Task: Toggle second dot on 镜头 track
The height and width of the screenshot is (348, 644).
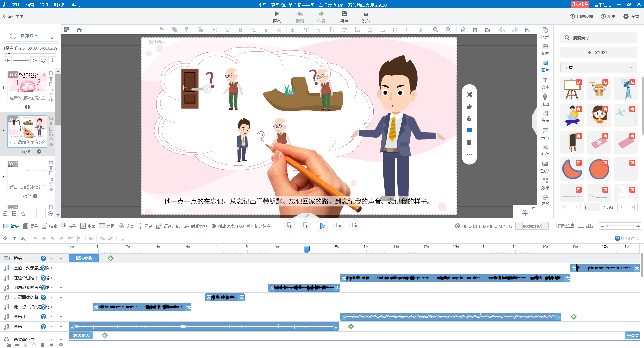Action: coord(61,258)
